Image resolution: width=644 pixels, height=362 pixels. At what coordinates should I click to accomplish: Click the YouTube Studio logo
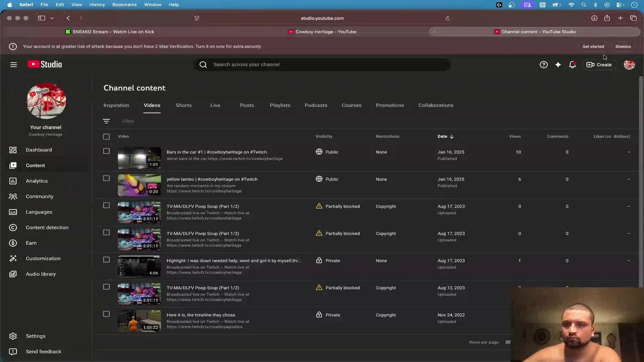(45, 64)
